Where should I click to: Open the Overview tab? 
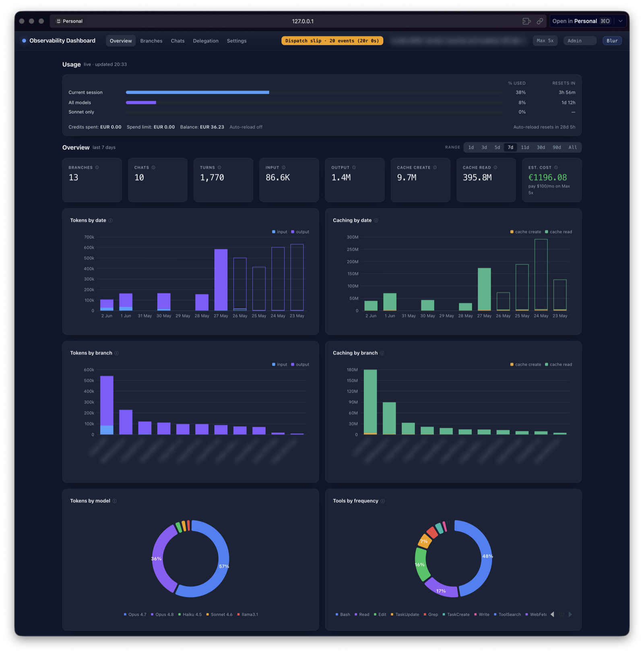[121, 41]
